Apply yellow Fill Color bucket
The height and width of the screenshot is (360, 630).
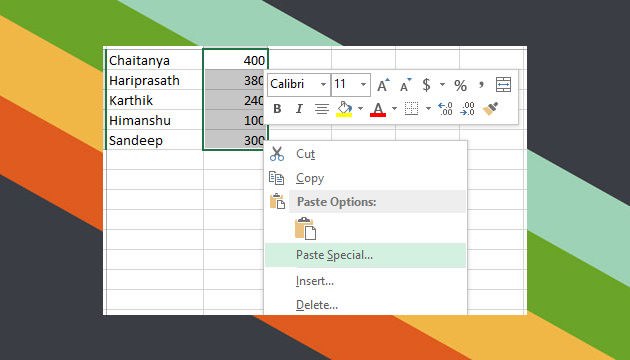344,109
